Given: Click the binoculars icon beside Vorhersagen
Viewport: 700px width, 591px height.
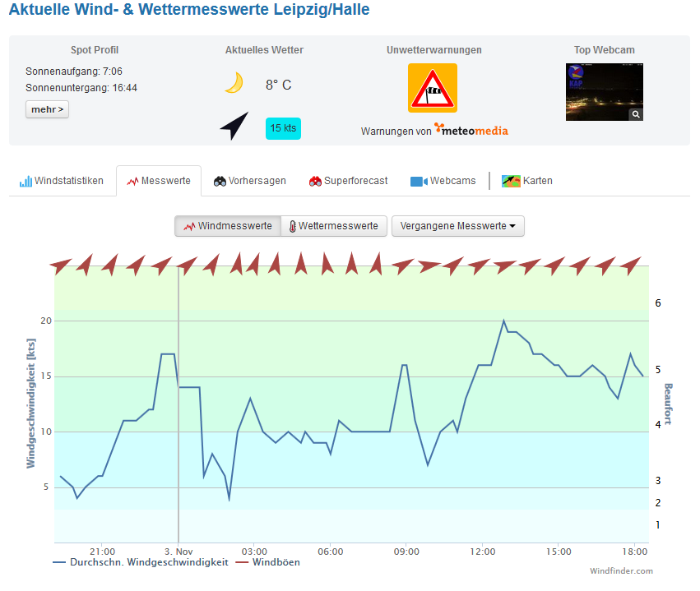Looking at the screenshot, I should coord(220,181).
